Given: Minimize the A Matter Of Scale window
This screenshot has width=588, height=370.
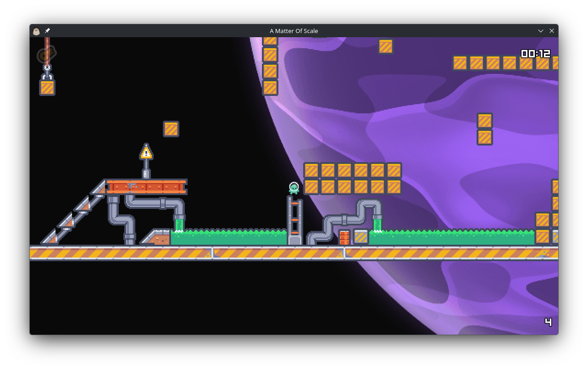Looking at the screenshot, I should [541, 31].
